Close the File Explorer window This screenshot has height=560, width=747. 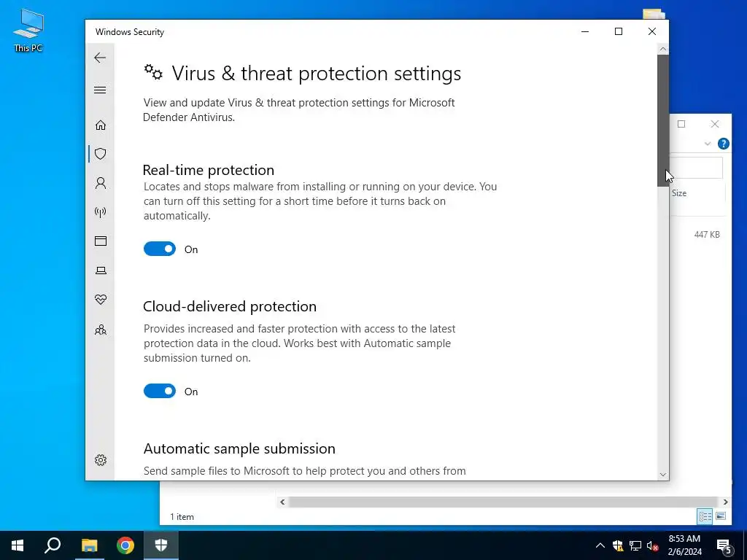[x=715, y=124]
